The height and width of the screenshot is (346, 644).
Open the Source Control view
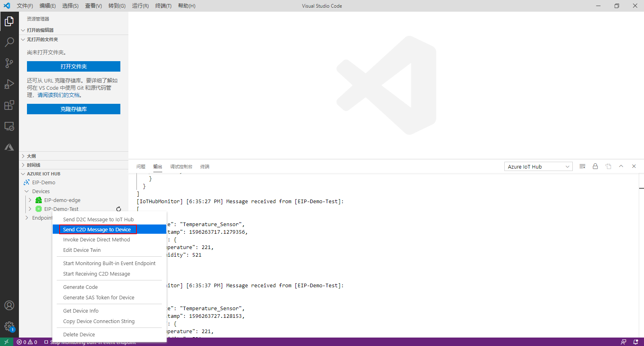9,63
